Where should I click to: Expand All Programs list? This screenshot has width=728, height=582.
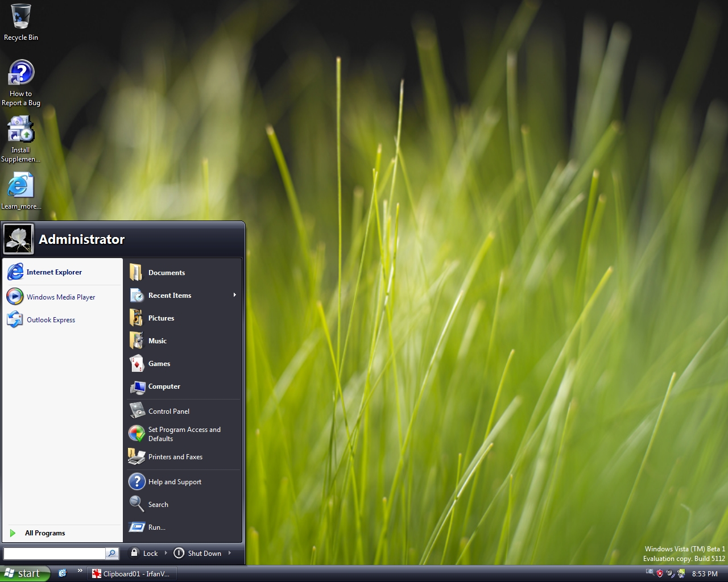pos(63,533)
